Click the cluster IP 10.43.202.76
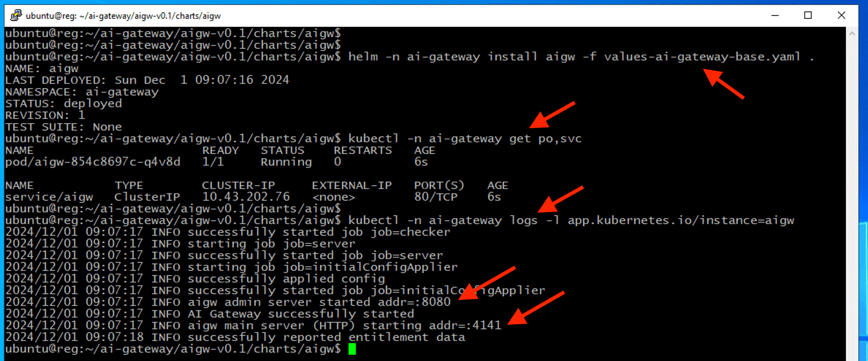The image size is (868, 361). (246, 197)
